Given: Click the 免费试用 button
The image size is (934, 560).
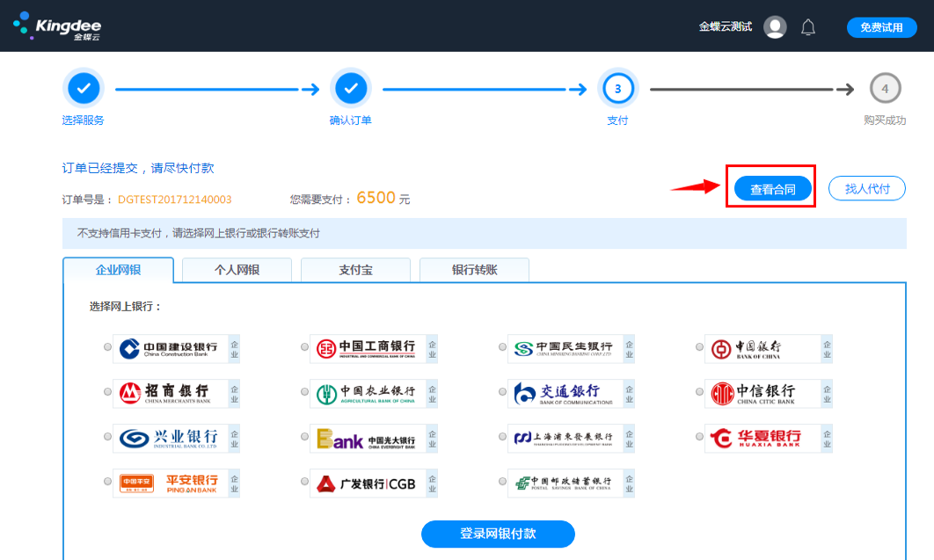Looking at the screenshot, I should [881, 27].
